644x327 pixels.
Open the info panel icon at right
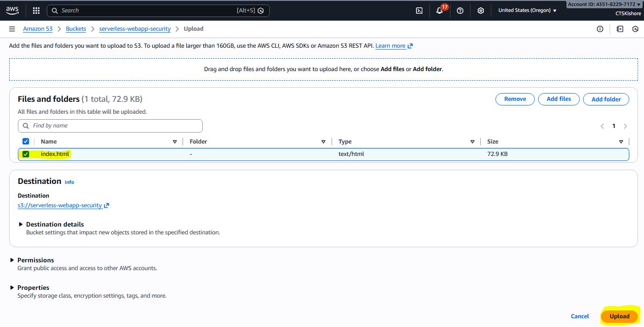point(600,29)
